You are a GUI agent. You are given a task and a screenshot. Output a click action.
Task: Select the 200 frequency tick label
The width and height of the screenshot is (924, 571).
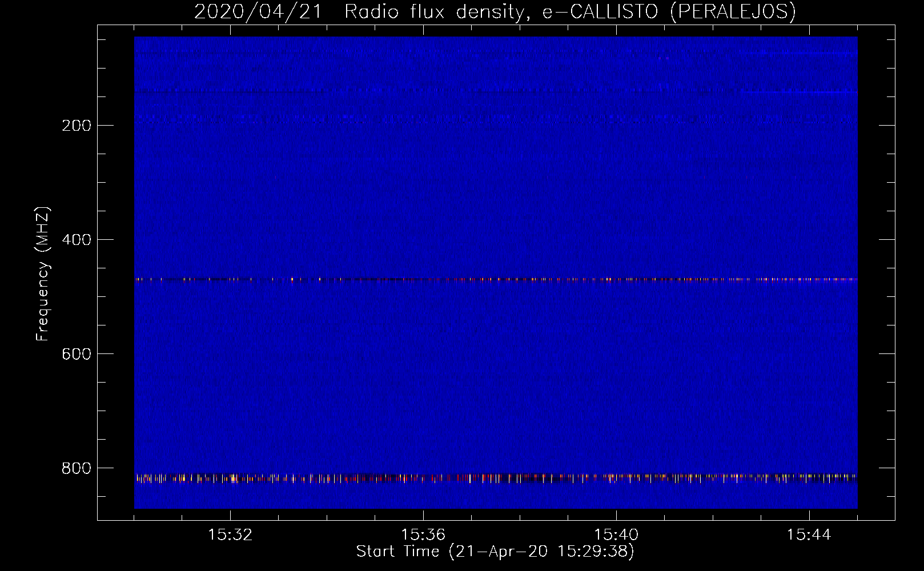77,126
